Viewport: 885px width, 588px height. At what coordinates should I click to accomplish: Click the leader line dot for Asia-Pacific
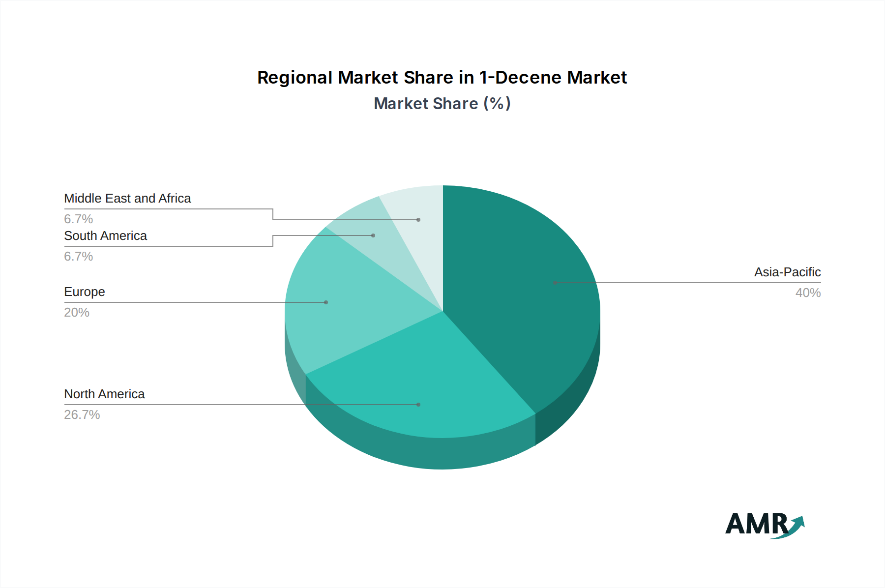coord(555,283)
